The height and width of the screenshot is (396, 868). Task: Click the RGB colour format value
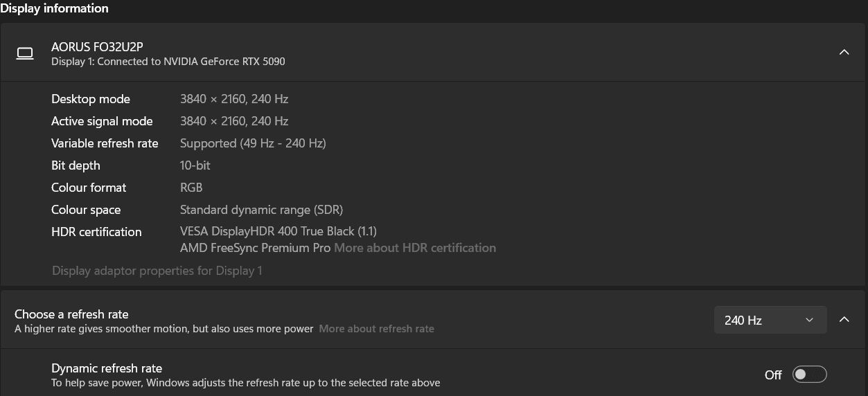click(x=191, y=188)
